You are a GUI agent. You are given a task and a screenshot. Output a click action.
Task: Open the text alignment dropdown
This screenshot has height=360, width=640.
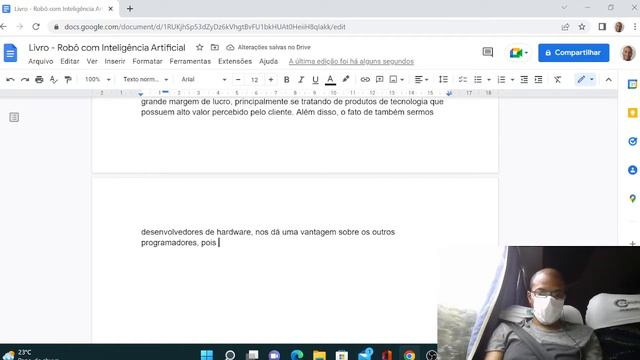(x=421, y=80)
